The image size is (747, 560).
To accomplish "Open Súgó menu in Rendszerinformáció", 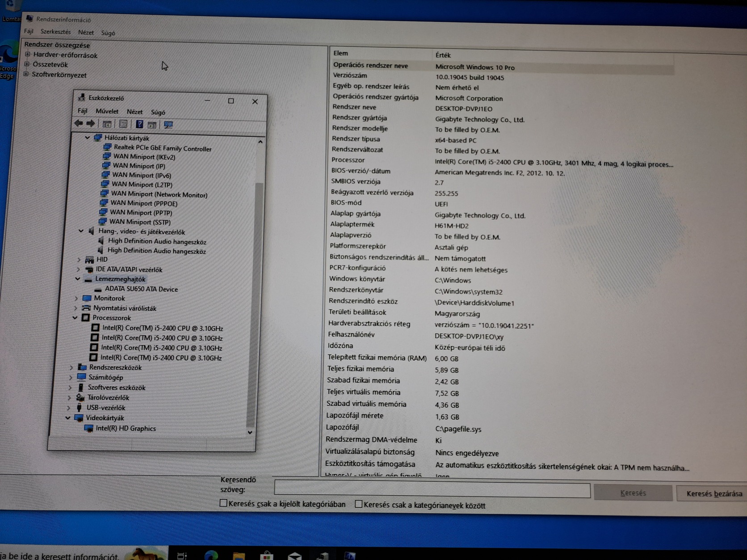I will (108, 33).
